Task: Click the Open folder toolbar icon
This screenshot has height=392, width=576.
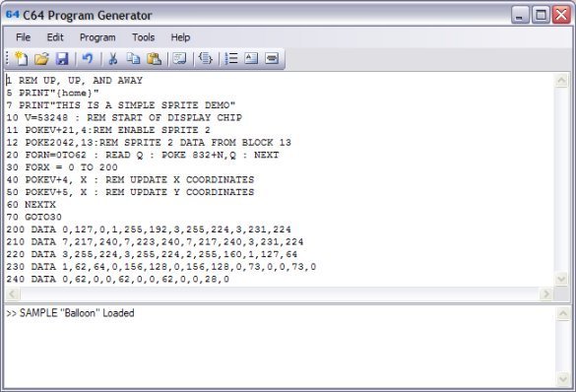Action: [x=41, y=58]
